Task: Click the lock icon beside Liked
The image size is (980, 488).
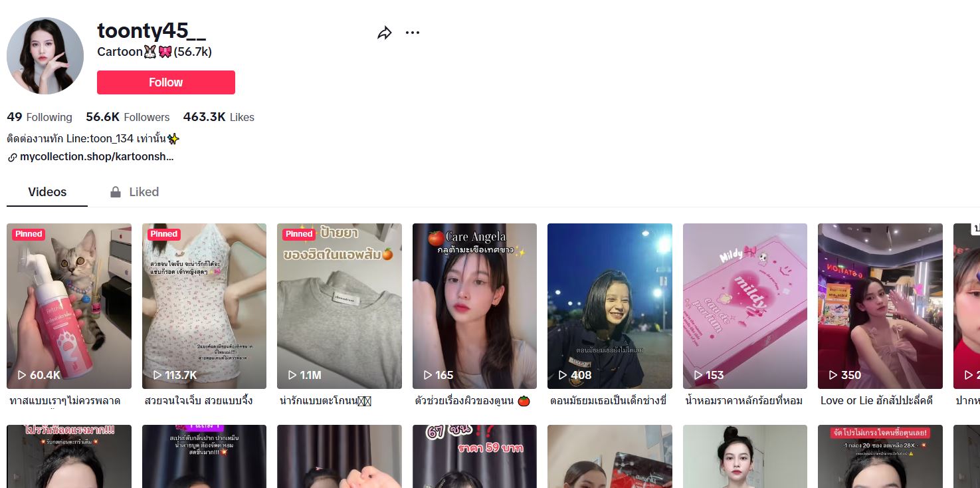Action: 116,192
